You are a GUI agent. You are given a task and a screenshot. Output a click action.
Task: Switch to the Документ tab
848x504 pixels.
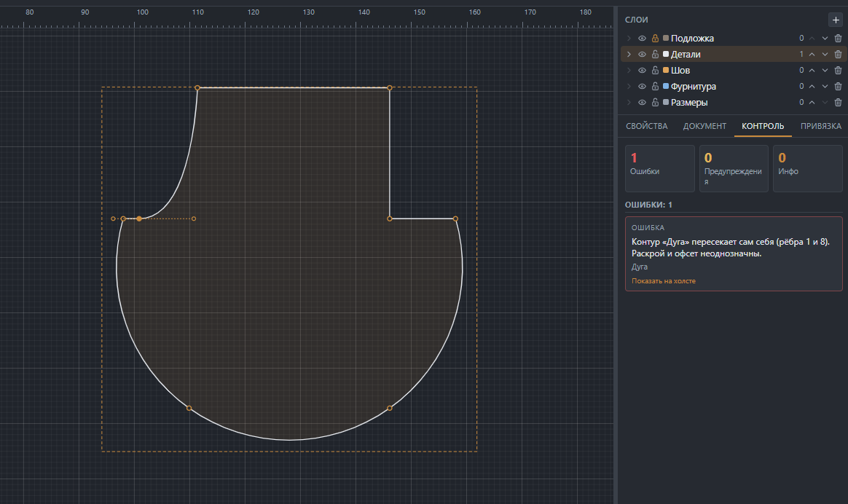click(x=704, y=126)
